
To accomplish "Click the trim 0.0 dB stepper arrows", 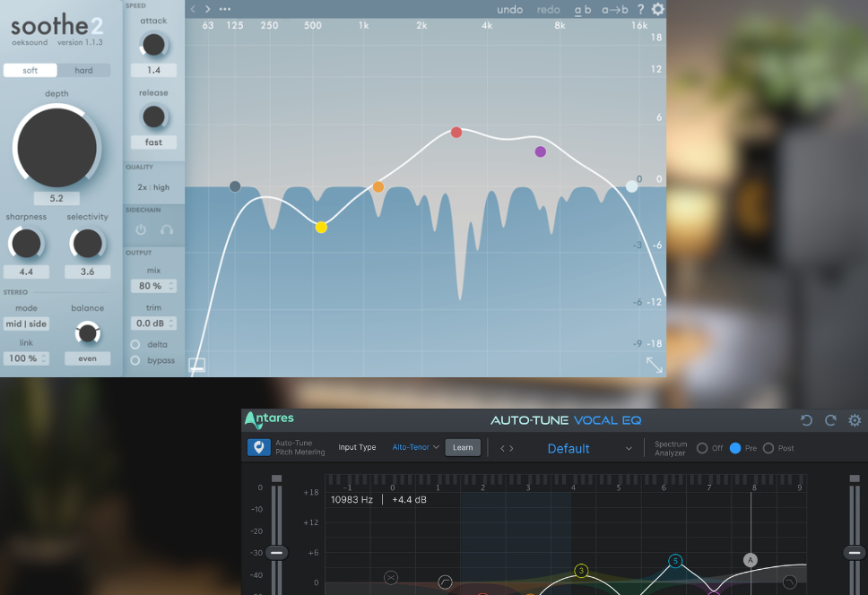I will pos(171,323).
